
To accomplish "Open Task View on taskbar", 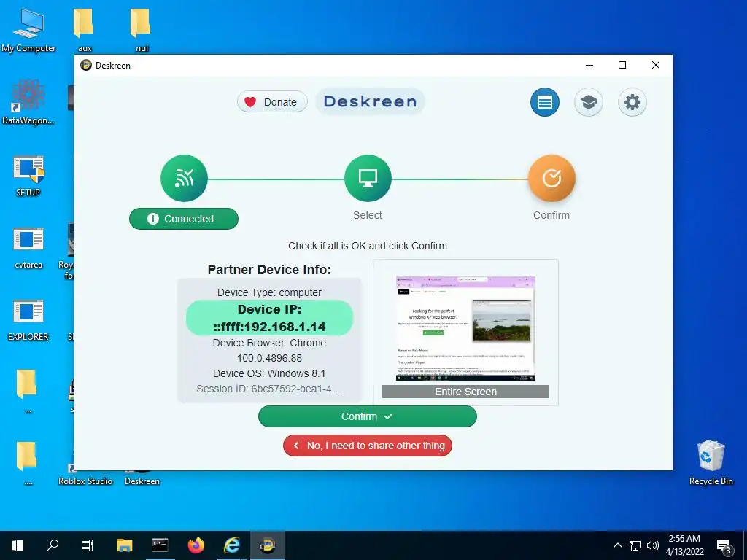I will pyautogui.click(x=88, y=545).
